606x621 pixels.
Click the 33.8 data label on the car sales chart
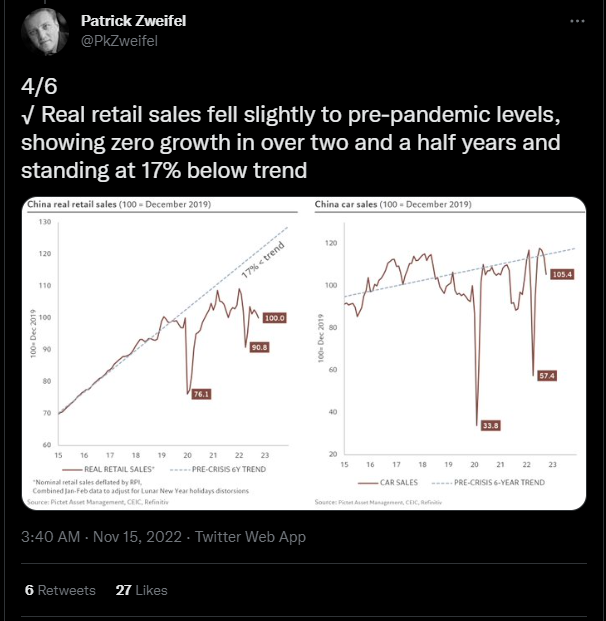[491, 426]
